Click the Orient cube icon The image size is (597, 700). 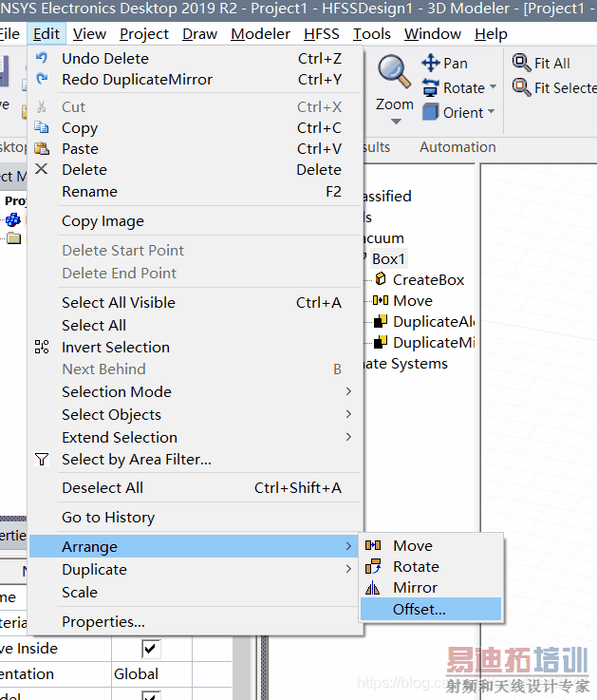tap(431, 112)
